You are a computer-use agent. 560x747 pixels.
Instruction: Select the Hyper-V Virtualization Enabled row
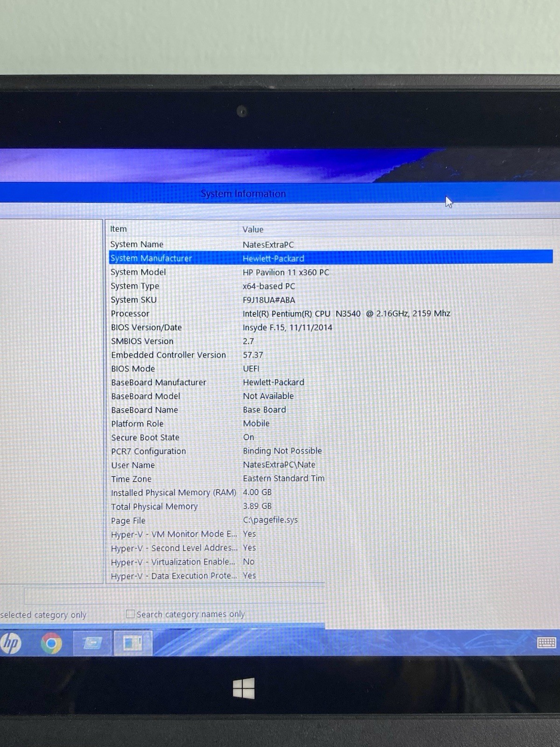(x=217, y=562)
